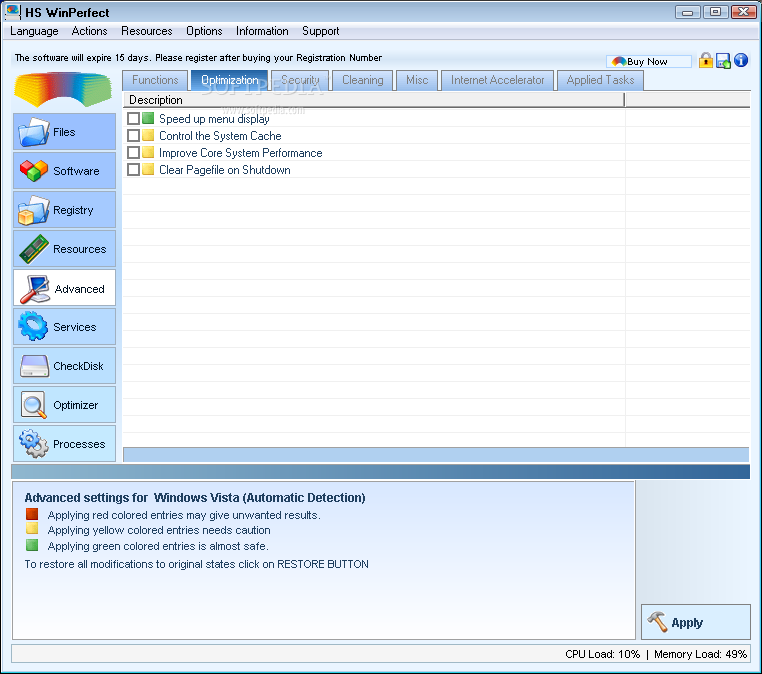The height and width of the screenshot is (674, 762).
Task: Select the Speed up menu display entry
Action: pos(214,119)
